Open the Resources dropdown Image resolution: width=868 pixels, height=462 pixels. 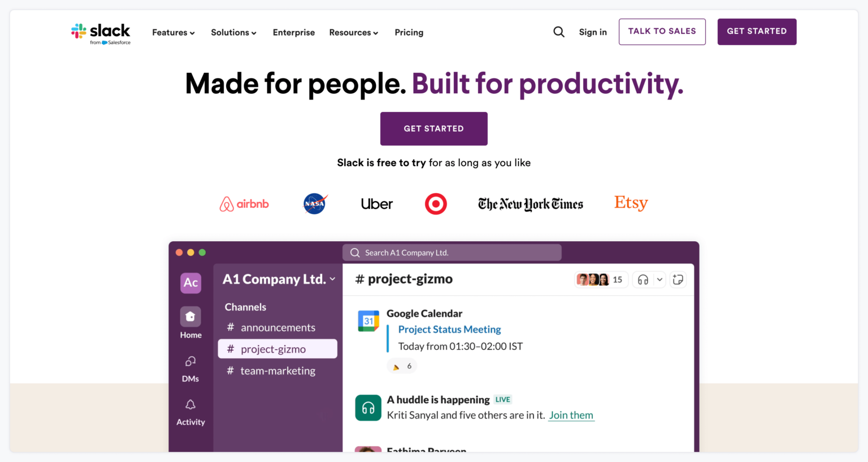pos(353,32)
